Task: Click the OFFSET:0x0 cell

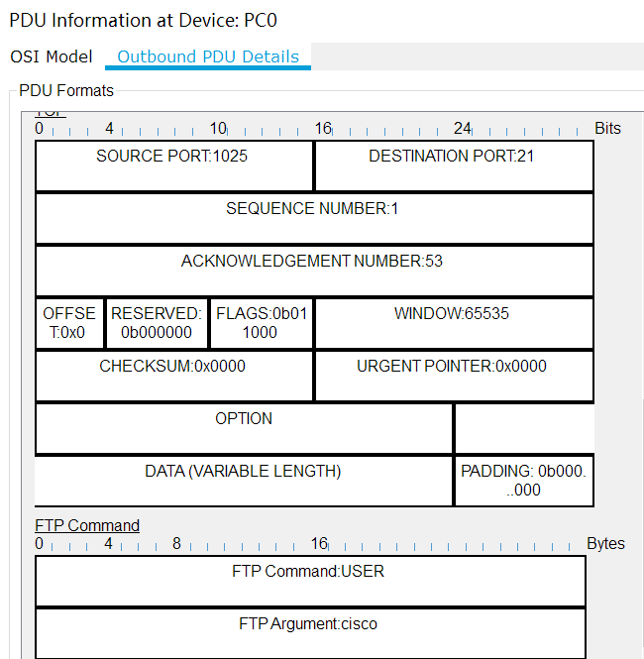Action: (x=69, y=323)
